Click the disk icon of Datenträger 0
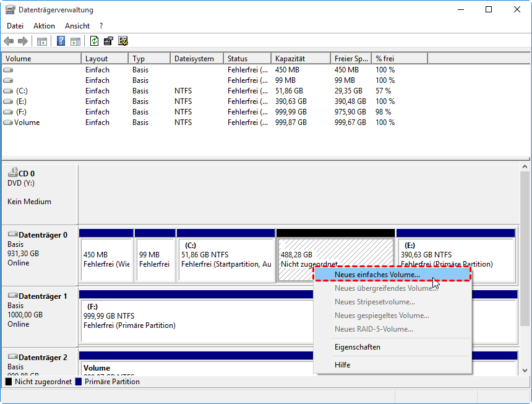Viewport: 532px width, 404px height. pos(13,234)
